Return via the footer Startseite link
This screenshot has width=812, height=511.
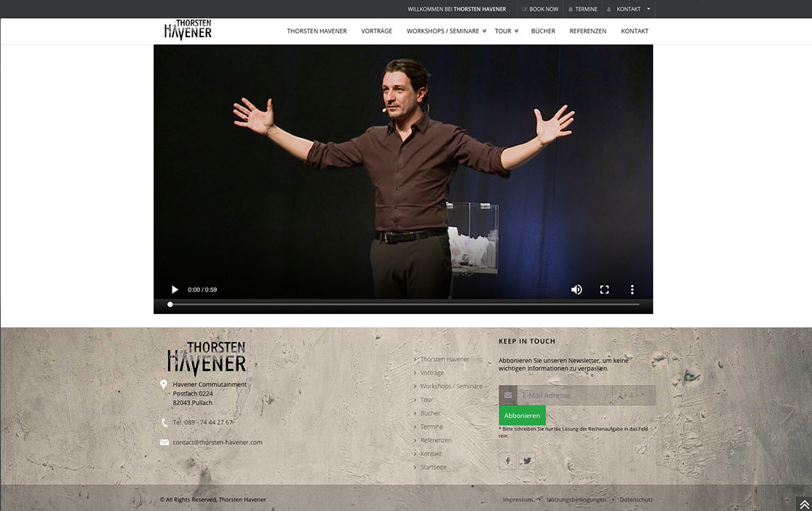(x=433, y=467)
